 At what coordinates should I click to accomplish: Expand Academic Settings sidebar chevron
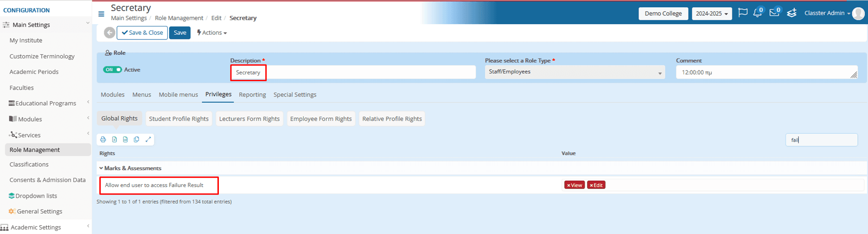point(88,226)
